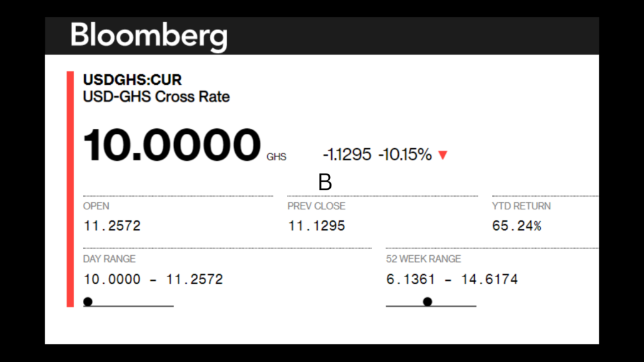Click the 52 week range slider dot
Image resolution: width=644 pixels, height=362 pixels.
click(x=428, y=302)
